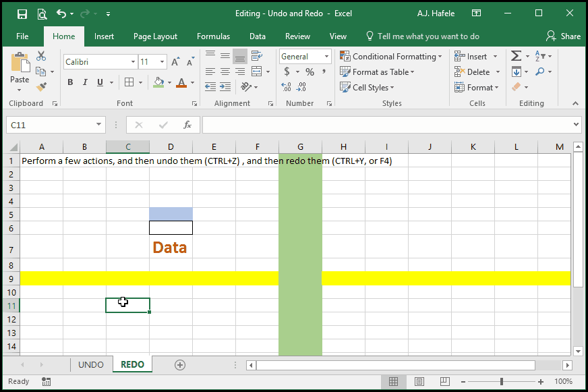Select the Format Painter brush
This screenshot has height=392, width=588.
41,86
